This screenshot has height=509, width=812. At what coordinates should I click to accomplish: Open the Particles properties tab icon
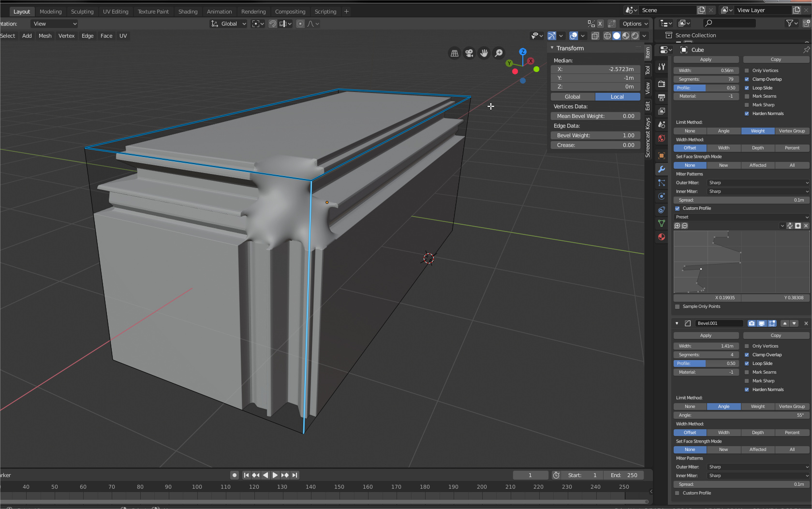pos(662,183)
